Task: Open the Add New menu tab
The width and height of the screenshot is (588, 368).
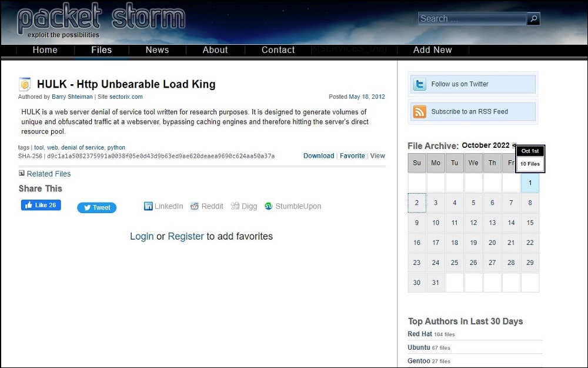Action: click(432, 50)
